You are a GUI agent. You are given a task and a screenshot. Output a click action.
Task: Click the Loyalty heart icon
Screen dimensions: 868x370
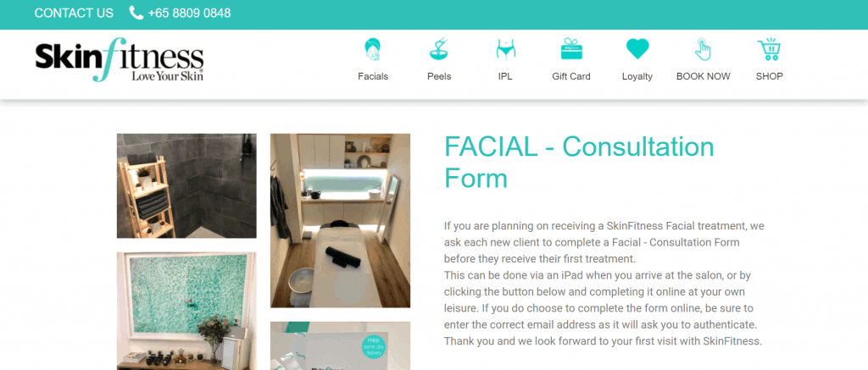637,48
